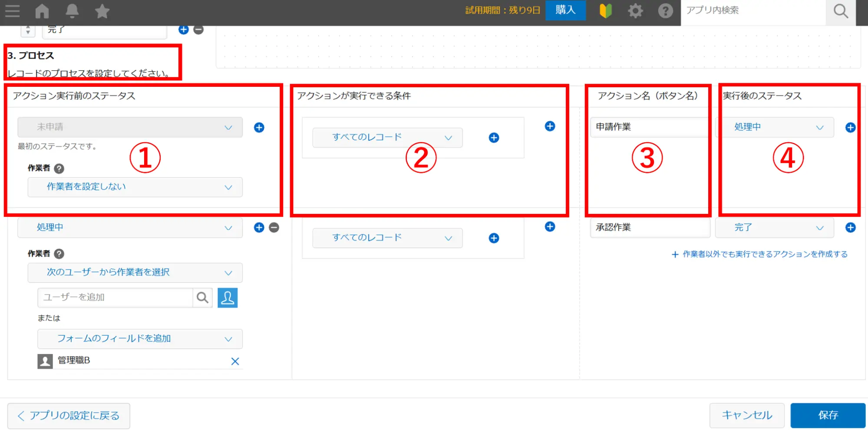Viewport: 868px width, 430px height.
Task: Go to the home portal icon
Action: click(x=42, y=11)
